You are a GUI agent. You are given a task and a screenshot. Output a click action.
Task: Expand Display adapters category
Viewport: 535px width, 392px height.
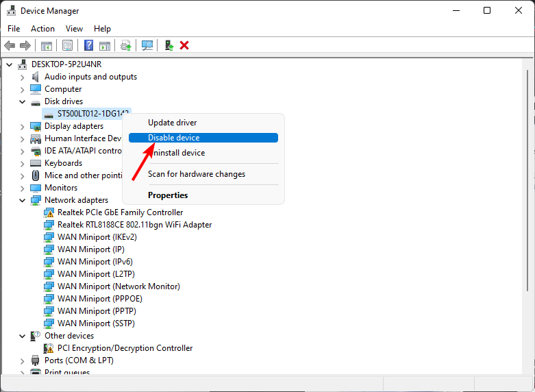point(22,127)
